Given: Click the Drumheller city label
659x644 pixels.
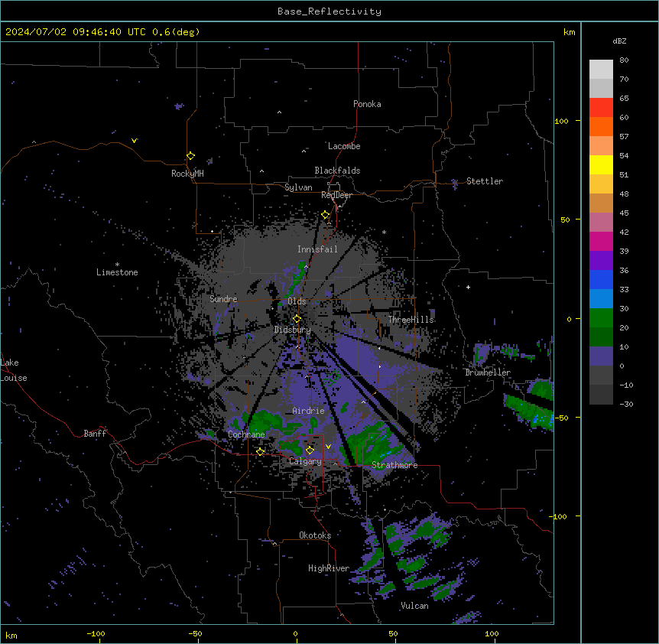Looking at the screenshot, I should coord(488,372).
